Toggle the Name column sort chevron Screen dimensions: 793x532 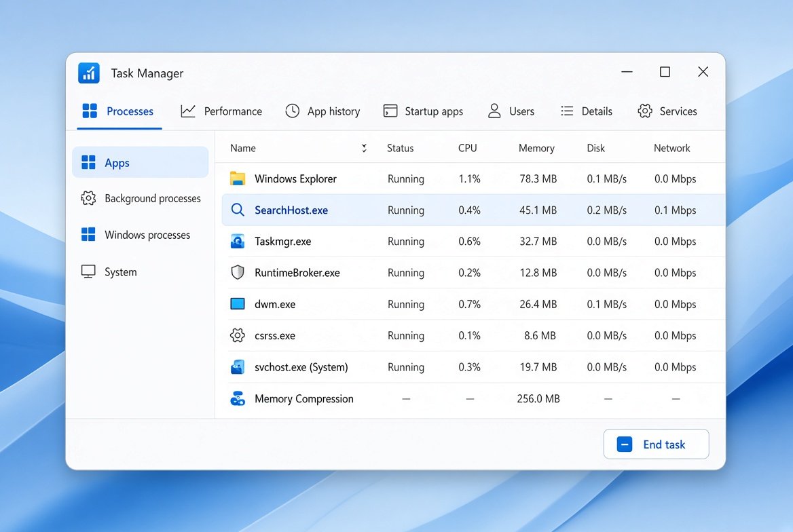(x=364, y=148)
